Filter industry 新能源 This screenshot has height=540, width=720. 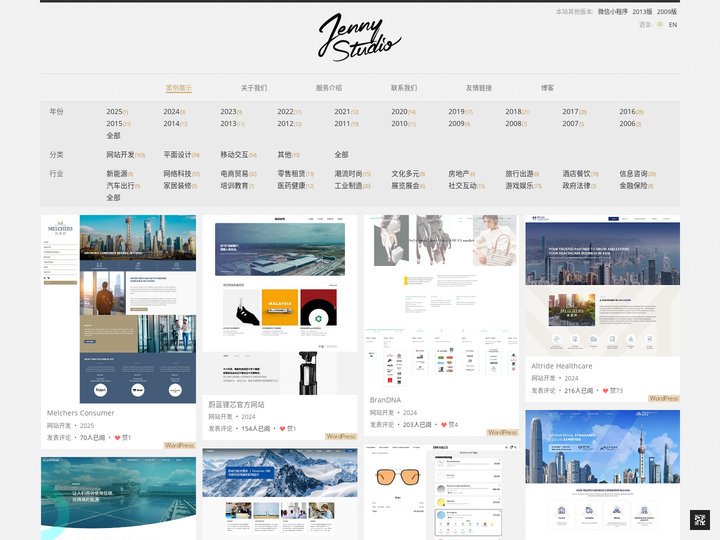point(119,174)
